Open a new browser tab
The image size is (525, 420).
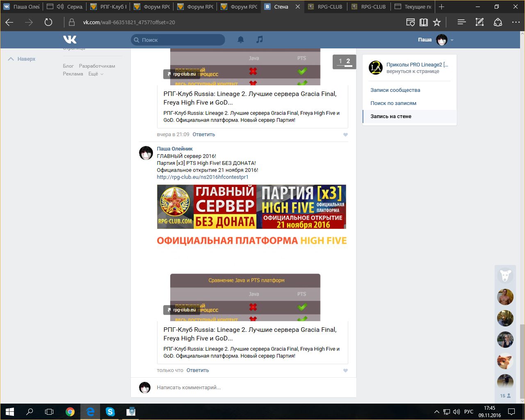442,7
